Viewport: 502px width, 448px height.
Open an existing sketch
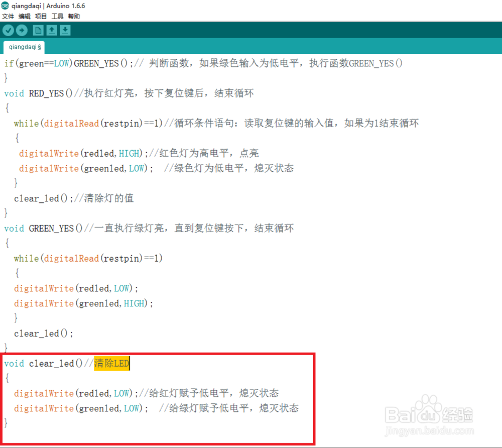click(x=52, y=30)
